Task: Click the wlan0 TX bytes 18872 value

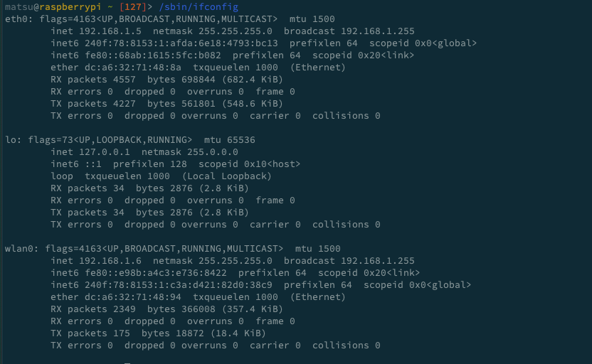Action: click(x=190, y=333)
